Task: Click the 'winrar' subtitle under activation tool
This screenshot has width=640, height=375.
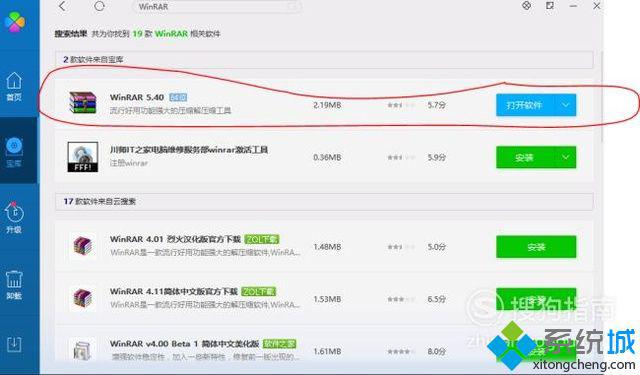Action: (129, 163)
